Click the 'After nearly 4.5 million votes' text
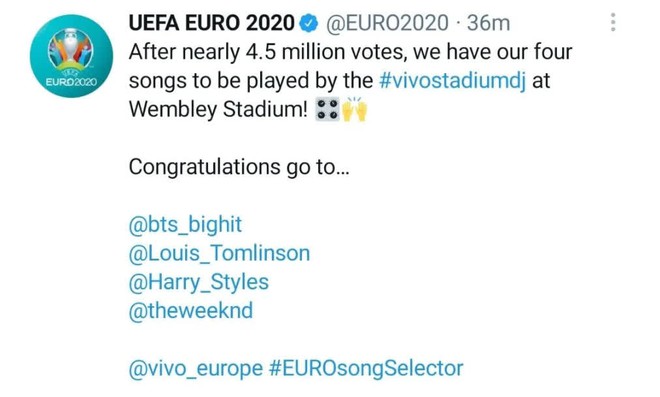 (x=269, y=52)
